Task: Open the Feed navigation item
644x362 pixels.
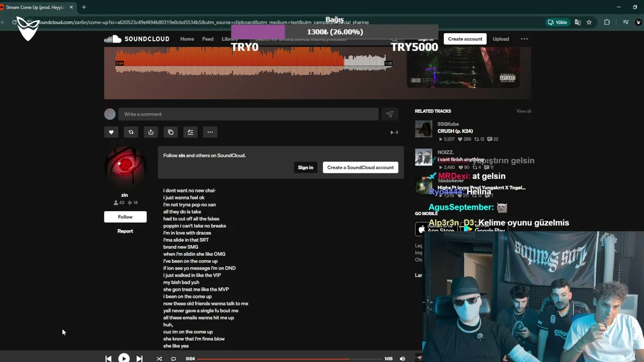Action: (208, 39)
